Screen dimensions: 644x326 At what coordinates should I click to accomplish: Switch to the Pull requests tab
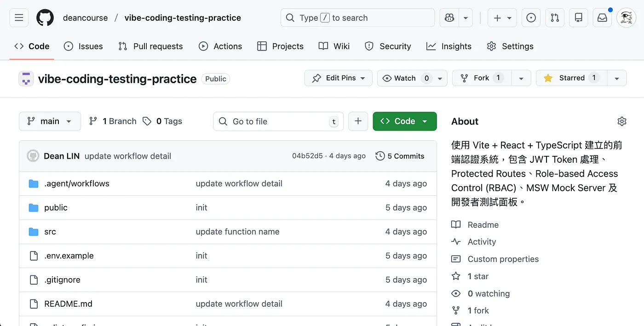click(150, 46)
